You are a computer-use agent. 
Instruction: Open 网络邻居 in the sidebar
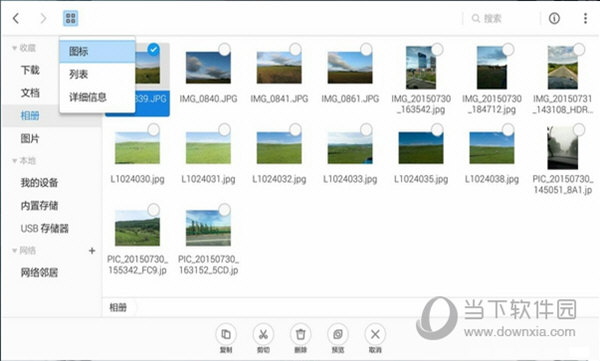[x=39, y=273]
